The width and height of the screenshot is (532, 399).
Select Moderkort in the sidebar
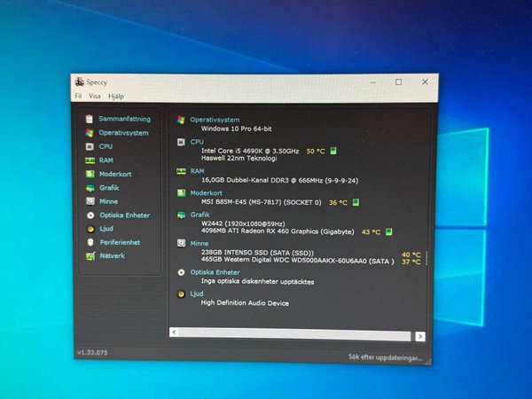click(115, 174)
